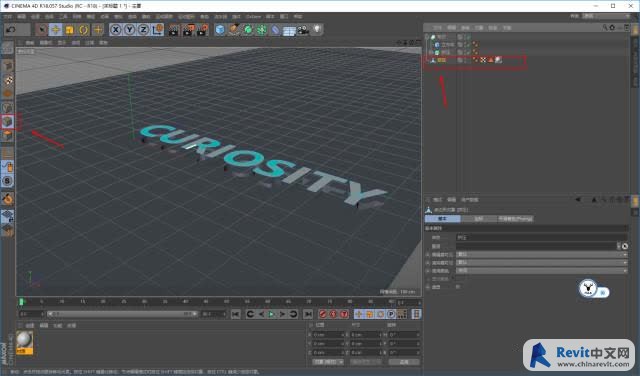Switch to Coordinates tab in Attribute Manager
This screenshot has width=640, height=376.
tap(479, 219)
